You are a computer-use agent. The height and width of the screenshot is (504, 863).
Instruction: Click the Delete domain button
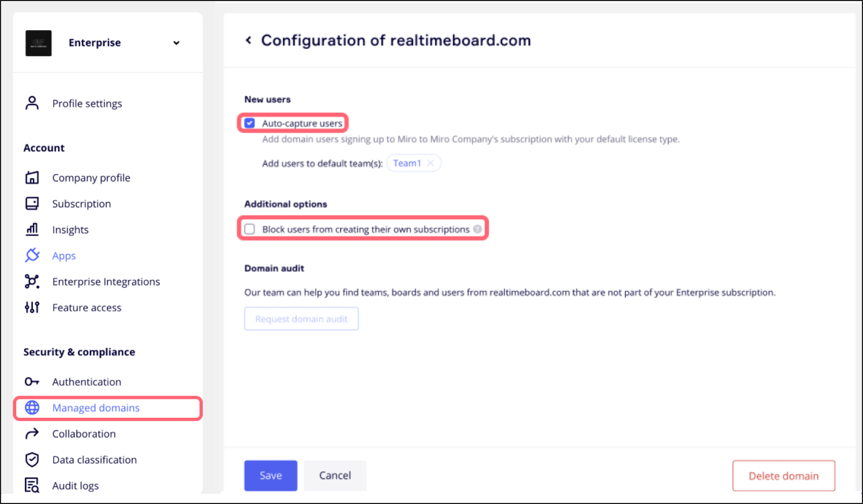pyautogui.click(x=783, y=475)
